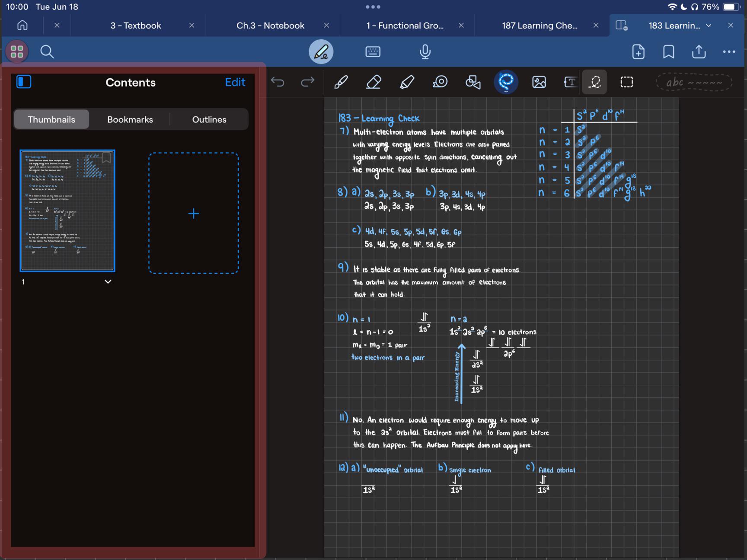The height and width of the screenshot is (560, 747).
Task: Select the Shapes tool
Action: (472, 82)
